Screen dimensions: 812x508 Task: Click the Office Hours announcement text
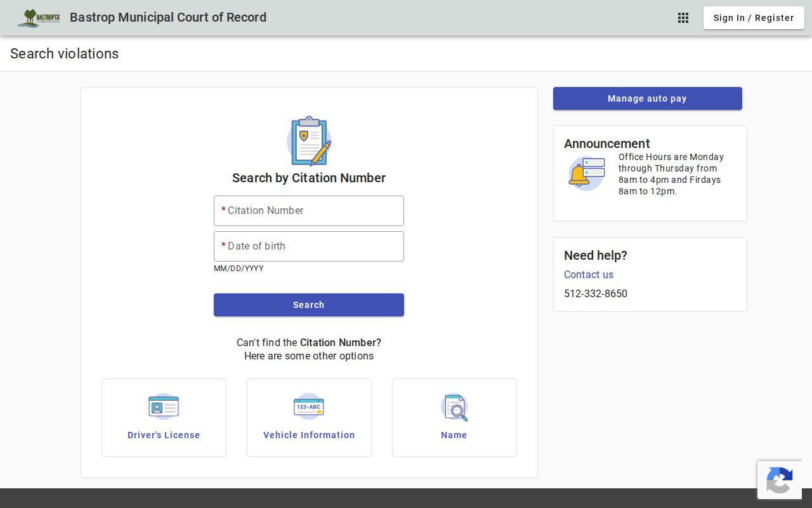[671, 174]
